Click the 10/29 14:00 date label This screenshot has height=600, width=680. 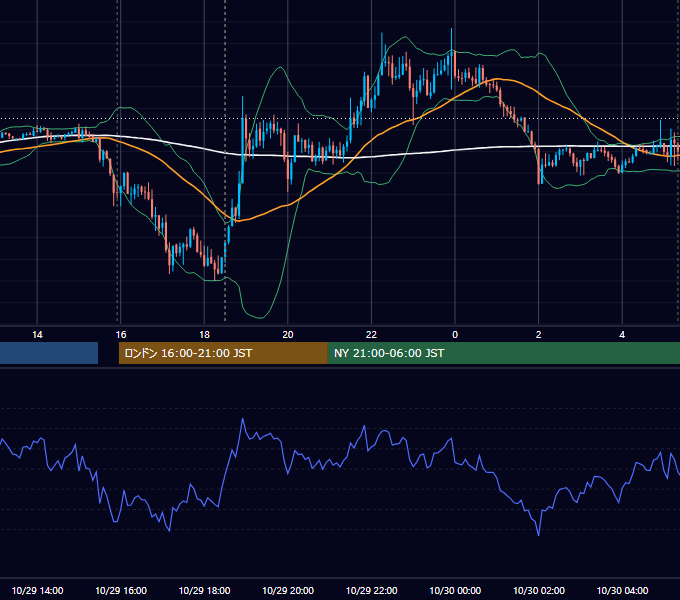(x=37, y=590)
